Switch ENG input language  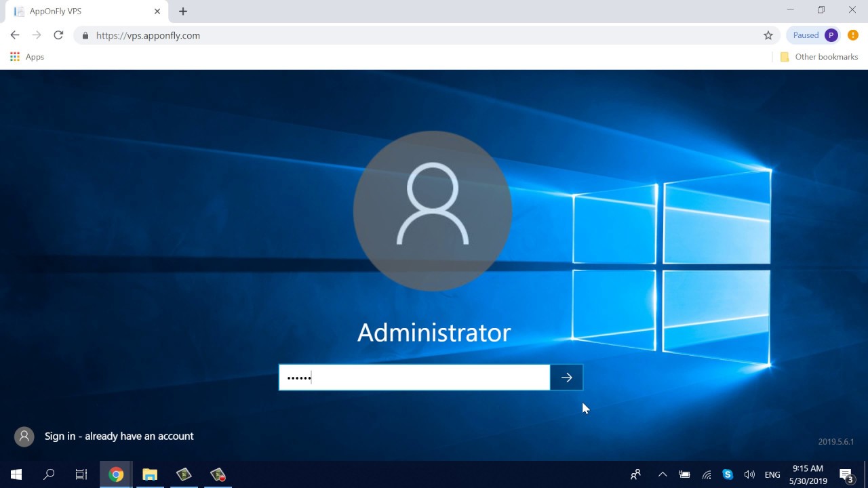click(772, 474)
